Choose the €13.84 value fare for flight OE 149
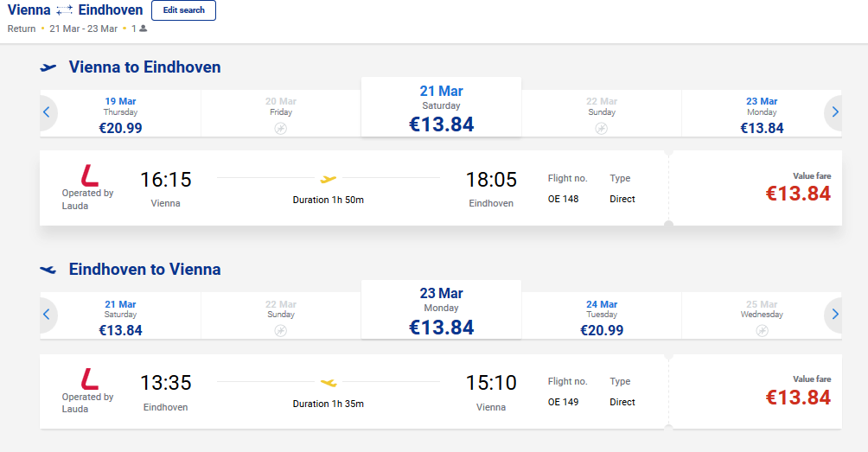This screenshot has width=868, height=452. coord(797,397)
